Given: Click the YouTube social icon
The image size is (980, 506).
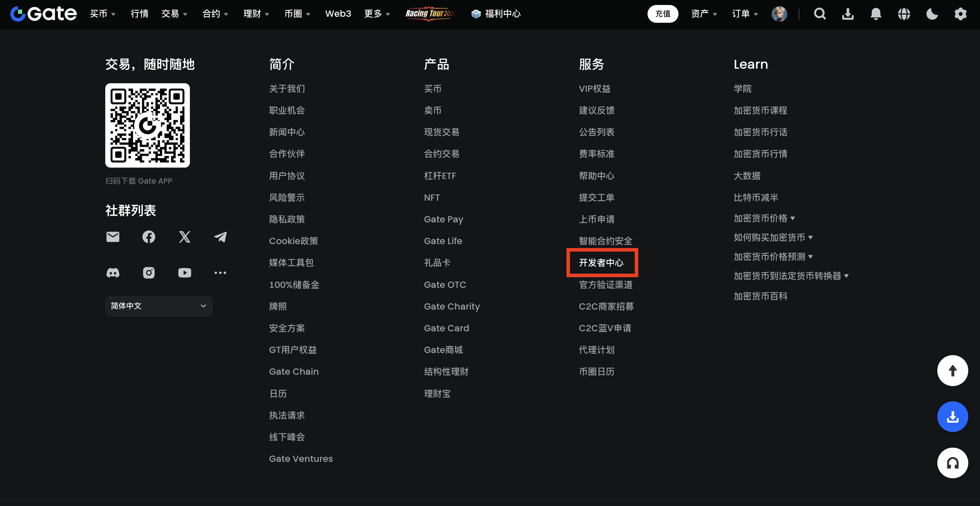Looking at the screenshot, I should (185, 273).
